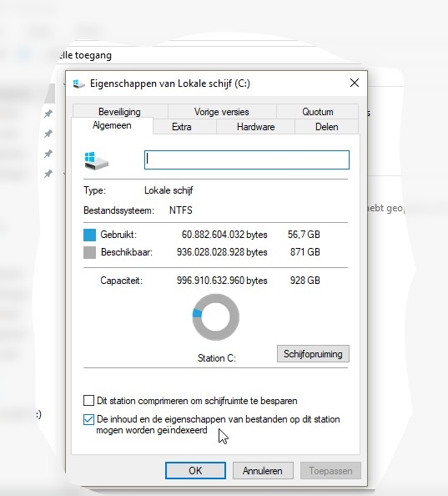Open the Quotum tab
448x496 pixels.
click(318, 112)
